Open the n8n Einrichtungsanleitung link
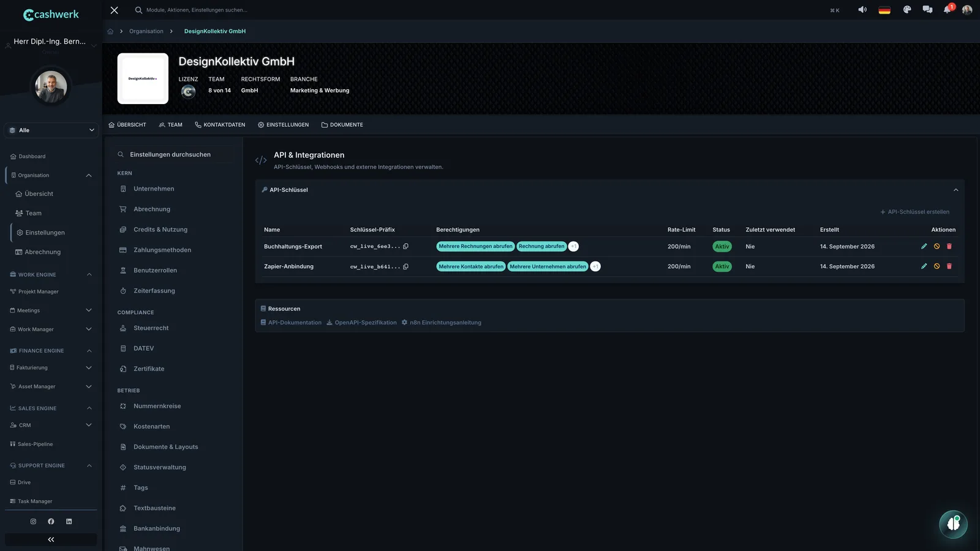 click(x=441, y=323)
